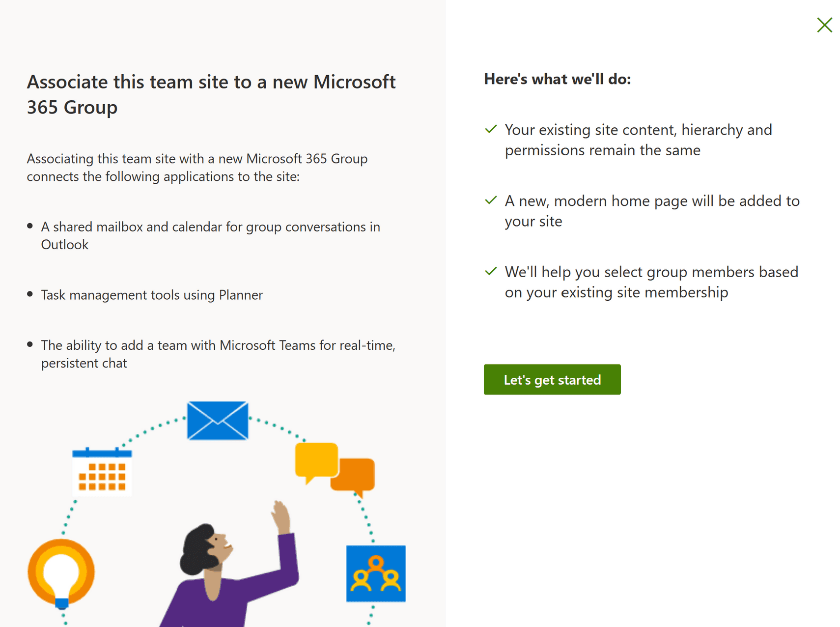Select the 'Here's what we'll do' heading
The image size is (840, 627).
coord(558,79)
